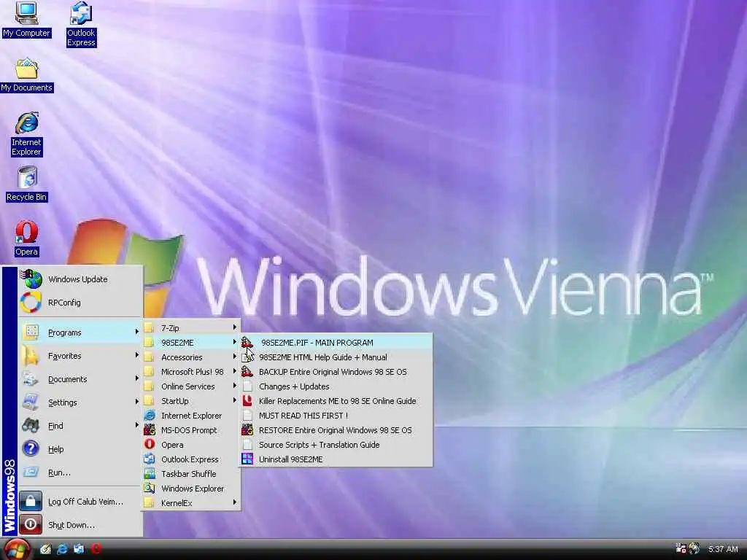747x560 pixels.
Task: Expand the Microsoft Plus! 98 submenu arrow
Action: tap(235, 371)
